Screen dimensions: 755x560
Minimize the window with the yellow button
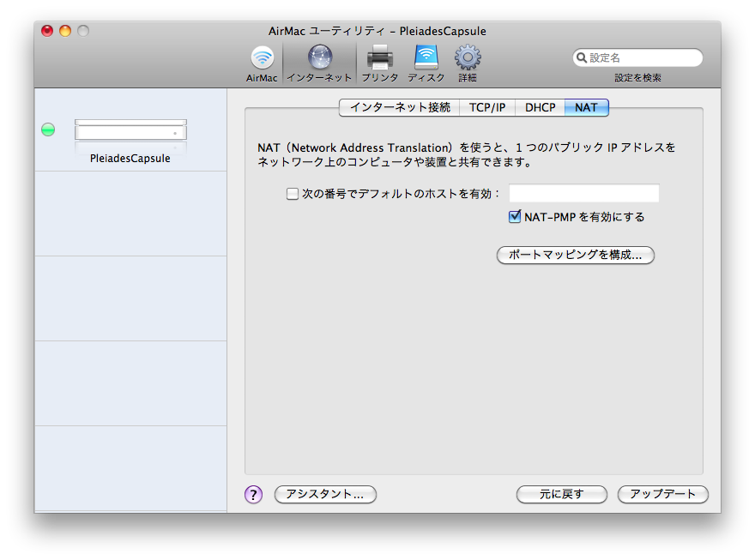point(65,31)
